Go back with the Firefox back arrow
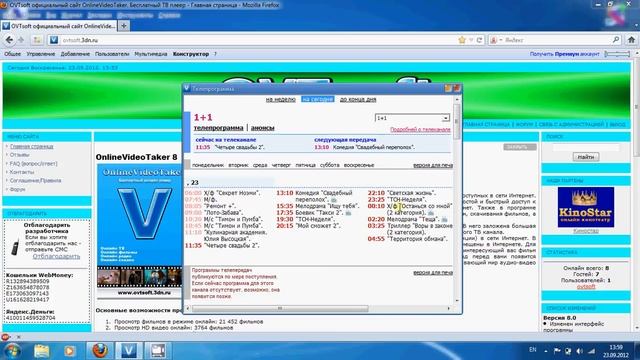The width and height of the screenshot is (640, 360). point(9,40)
